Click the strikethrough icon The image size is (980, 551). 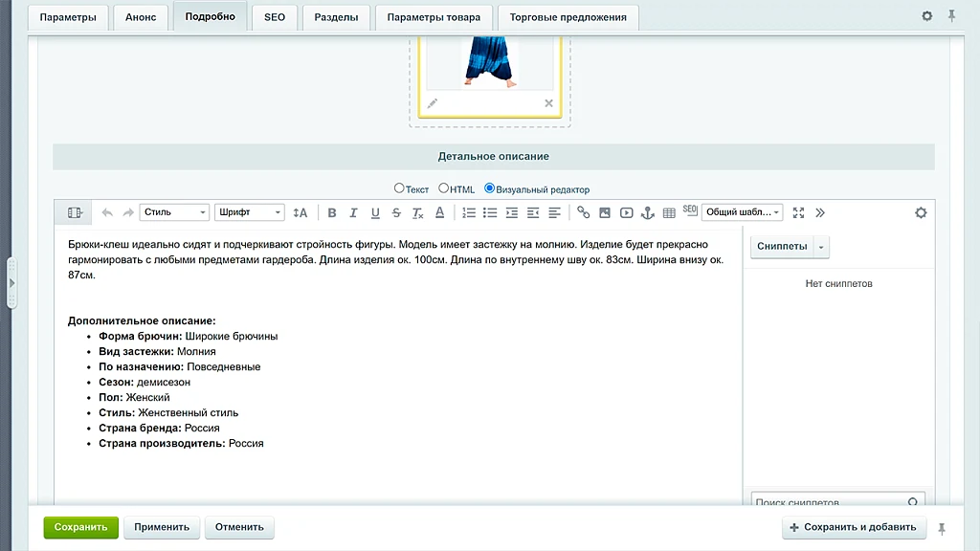[x=396, y=213]
